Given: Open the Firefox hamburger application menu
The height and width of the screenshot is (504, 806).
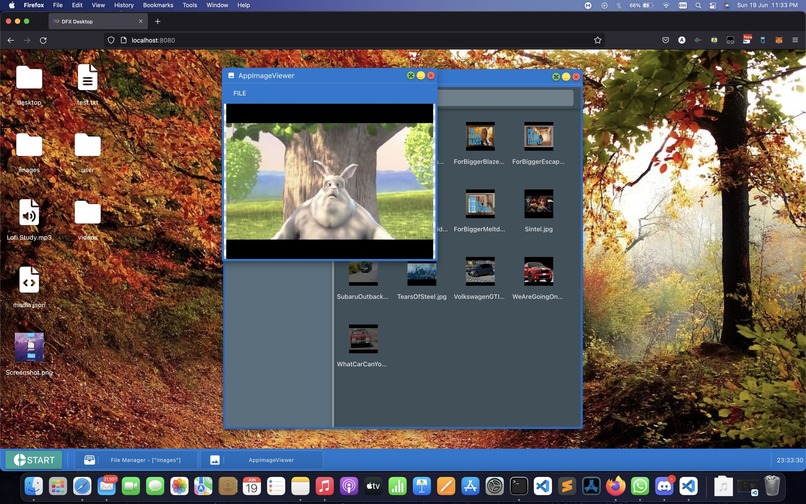Looking at the screenshot, I should (x=795, y=40).
